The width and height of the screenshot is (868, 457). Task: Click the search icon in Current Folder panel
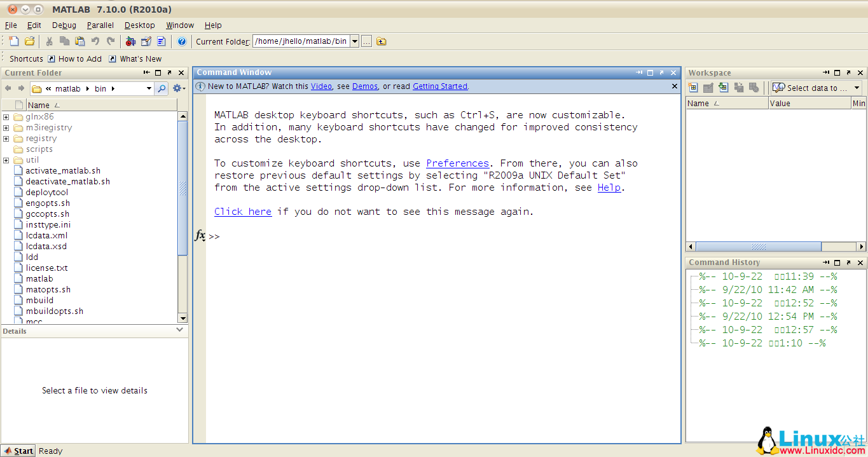(162, 88)
